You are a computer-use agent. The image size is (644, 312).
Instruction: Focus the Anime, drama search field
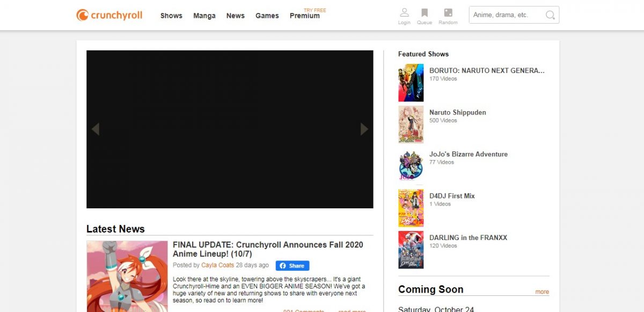point(507,15)
